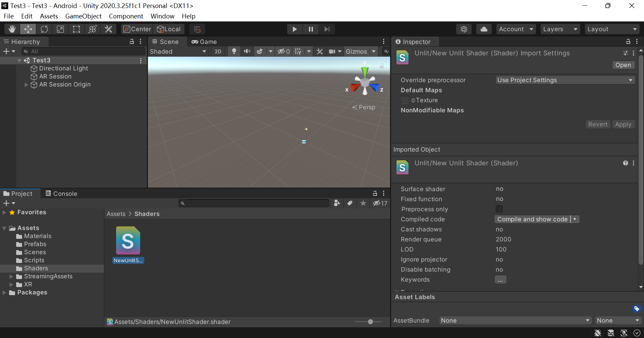Lock the Hierarchy panel
Viewport: 644px width, 338px height.
tap(132, 42)
